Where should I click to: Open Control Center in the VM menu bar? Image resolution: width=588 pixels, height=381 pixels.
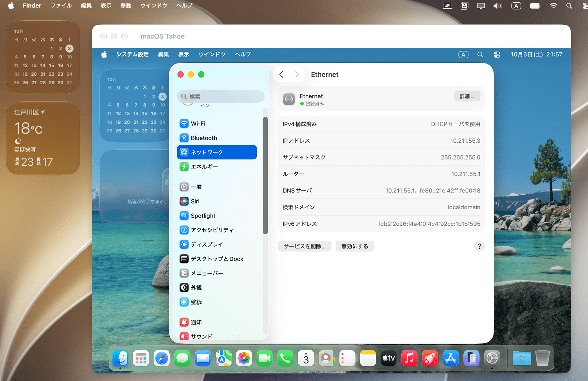click(x=497, y=54)
